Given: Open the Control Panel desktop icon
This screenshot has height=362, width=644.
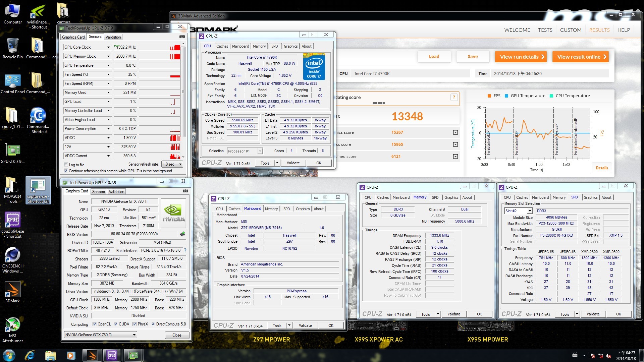Looking at the screenshot, I should click(13, 84).
